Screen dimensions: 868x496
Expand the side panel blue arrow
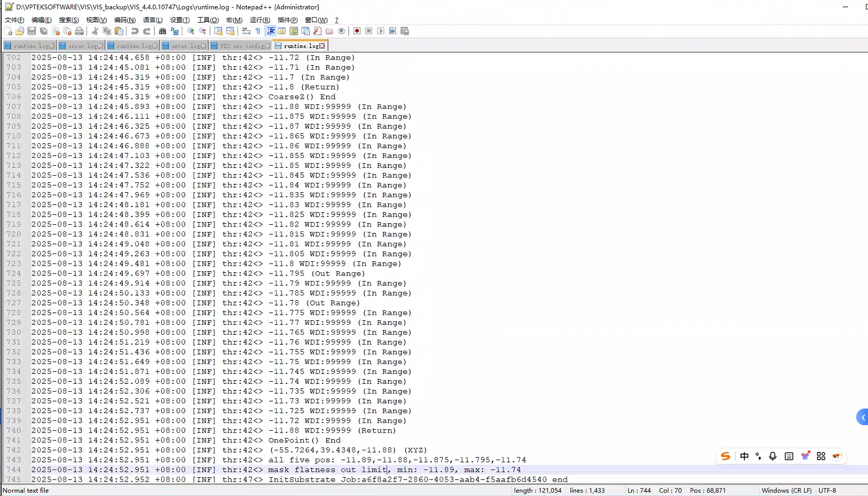coord(862,417)
